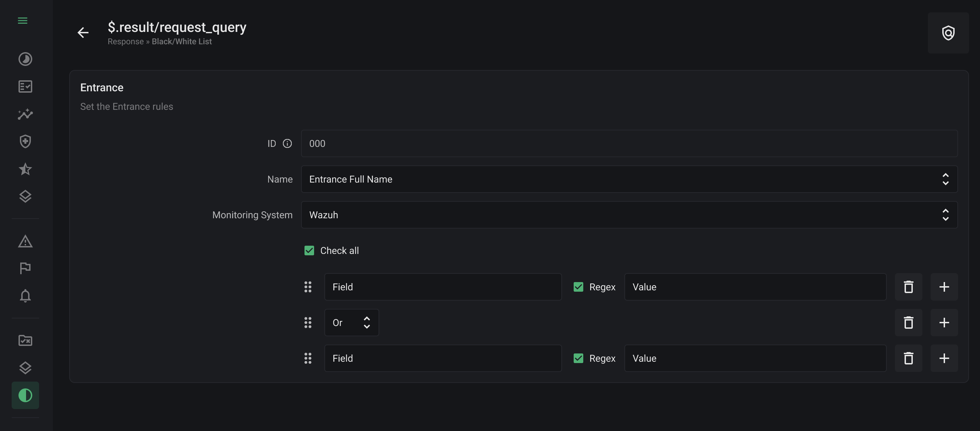Click the ID input field
The height and width of the screenshot is (431, 980).
pyautogui.click(x=629, y=143)
